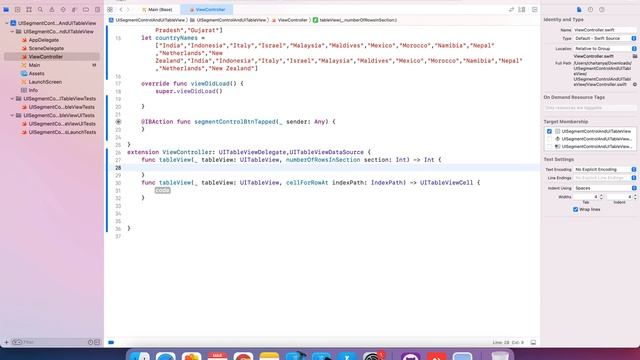The width and height of the screenshot is (640, 360).
Task: Click the code placeholder on line 31
Action: coord(162,190)
